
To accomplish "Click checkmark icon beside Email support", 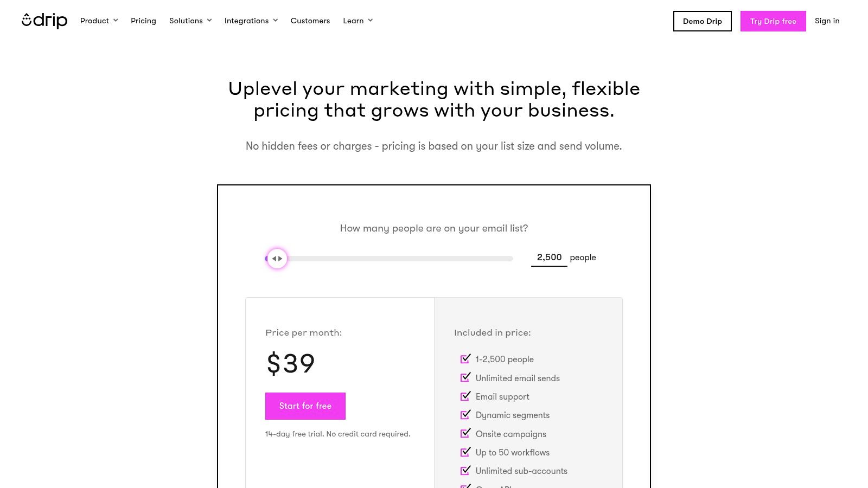I will tap(465, 396).
